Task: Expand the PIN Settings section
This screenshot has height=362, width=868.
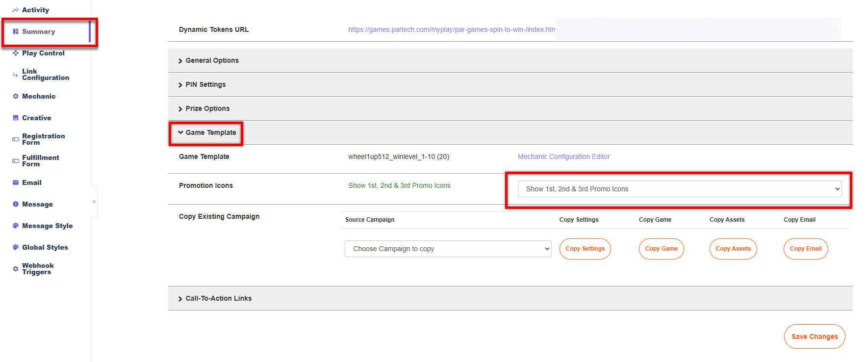Action: pyautogui.click(x=510, y=84)
